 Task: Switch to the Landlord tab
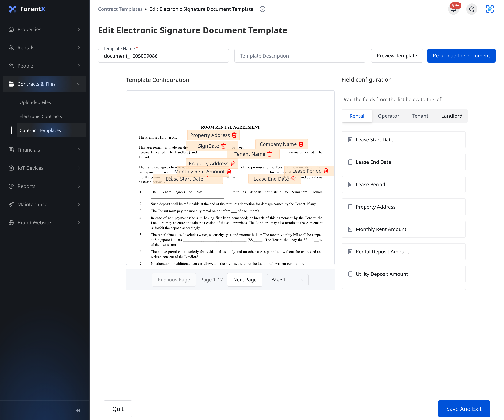pyautogui.click(x=452, y=116)
